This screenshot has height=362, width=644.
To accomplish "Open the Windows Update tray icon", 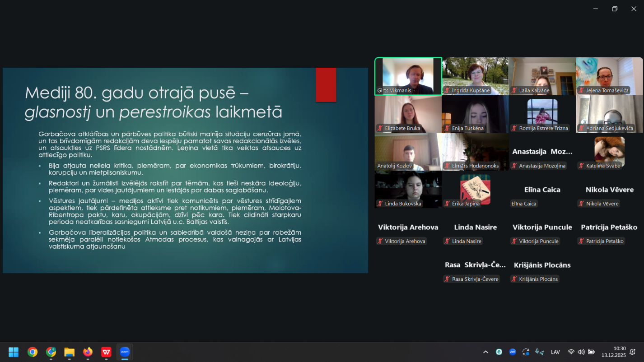I will tap(526, 352).
